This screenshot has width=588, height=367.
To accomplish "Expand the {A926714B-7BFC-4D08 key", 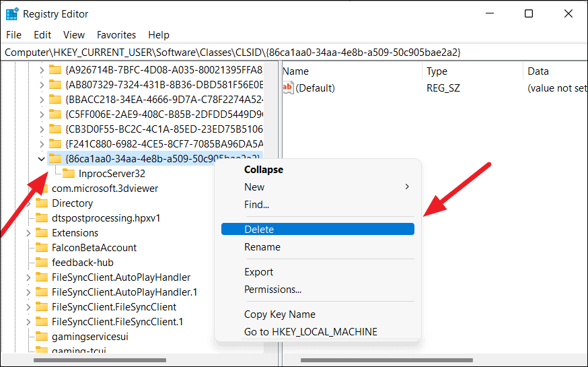I will (x=42, y=70).
